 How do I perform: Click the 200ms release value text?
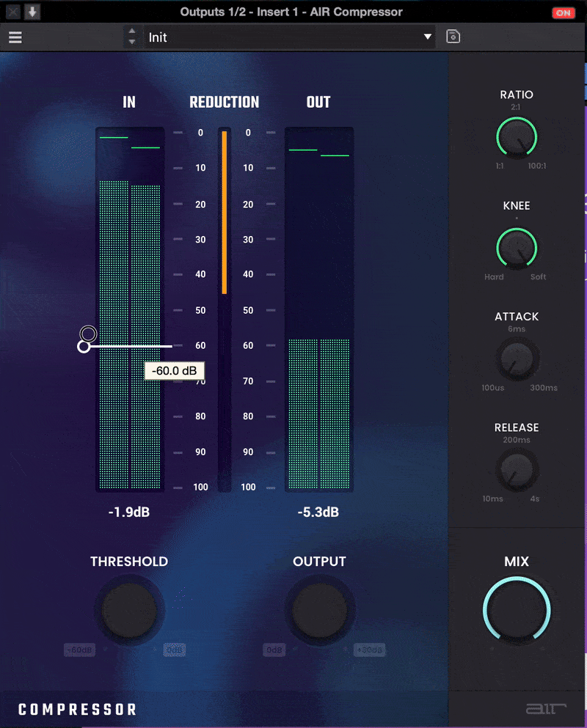pyautogui.click(x=517, y=440)
